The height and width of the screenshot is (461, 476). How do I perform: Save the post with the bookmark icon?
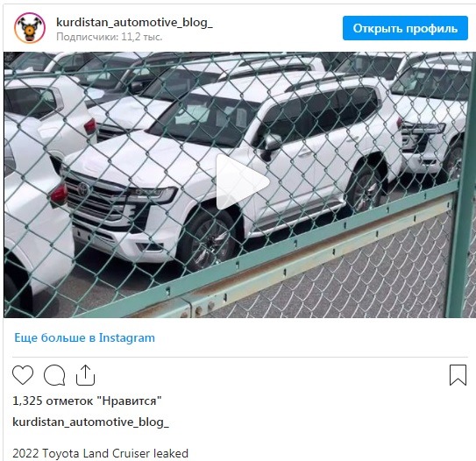458,375
